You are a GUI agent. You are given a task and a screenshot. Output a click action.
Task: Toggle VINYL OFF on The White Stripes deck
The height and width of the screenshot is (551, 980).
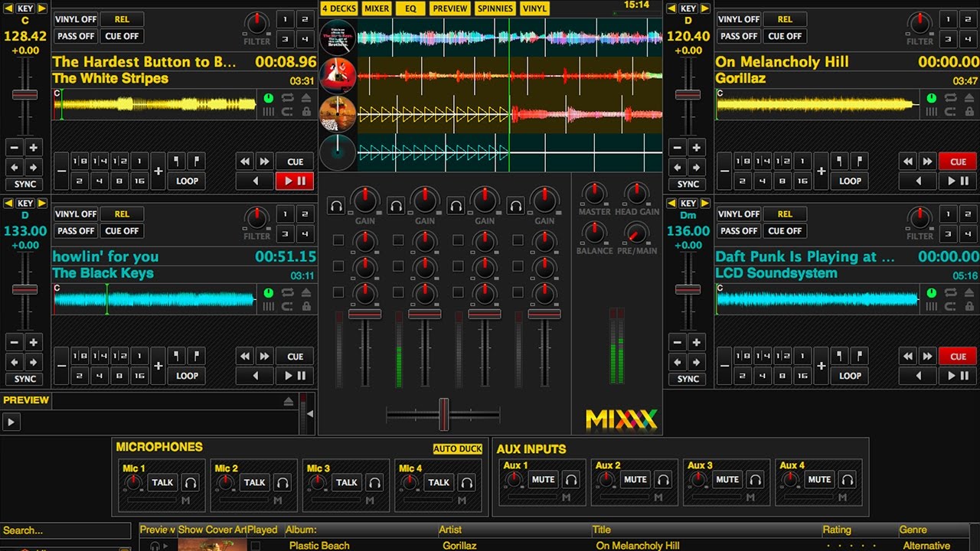pos(76,19)
